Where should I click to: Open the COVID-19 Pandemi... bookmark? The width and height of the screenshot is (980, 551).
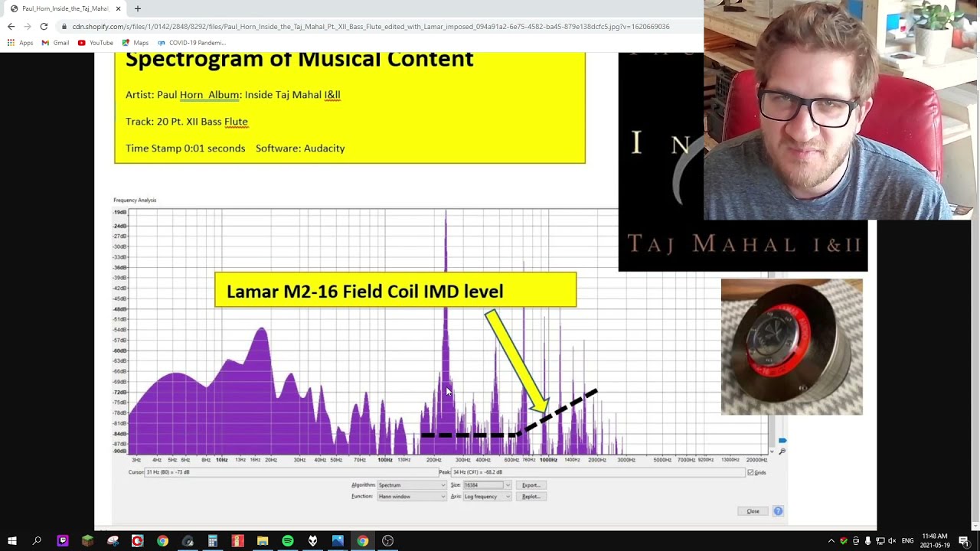click(191, 43)
